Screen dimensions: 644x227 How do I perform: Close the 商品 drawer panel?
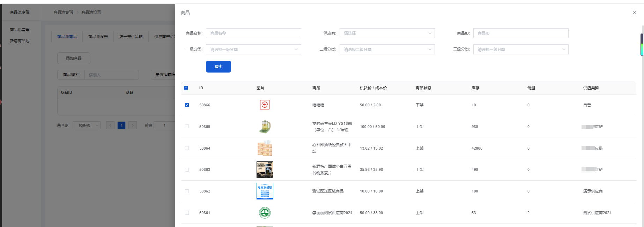pos(634,13)
